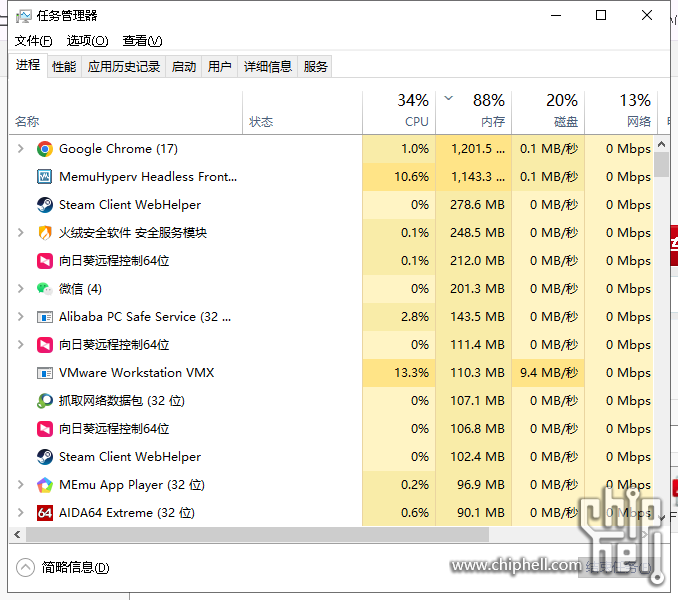Screen dimensions: 678x600
Task: Sort processes by the 名称 column header
Action: coord(125,112)
